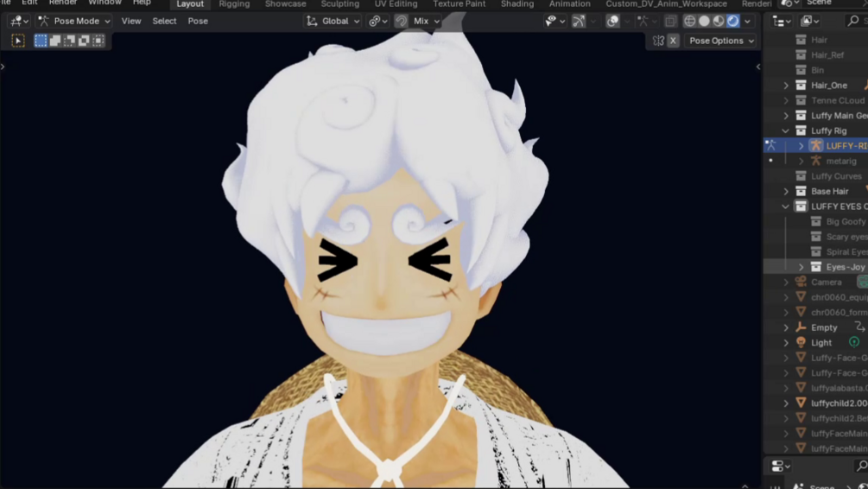868x489 pixels.
Task: Toggle the X-axis mirror button
Action: pos(673,41)
